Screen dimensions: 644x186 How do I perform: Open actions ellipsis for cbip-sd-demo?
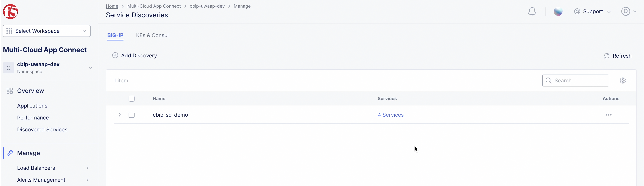608,115
